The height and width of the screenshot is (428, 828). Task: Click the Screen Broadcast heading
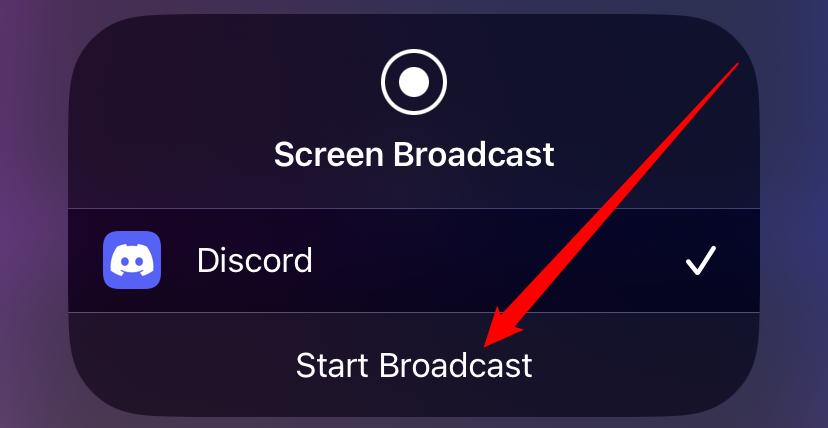click(414, 155)
